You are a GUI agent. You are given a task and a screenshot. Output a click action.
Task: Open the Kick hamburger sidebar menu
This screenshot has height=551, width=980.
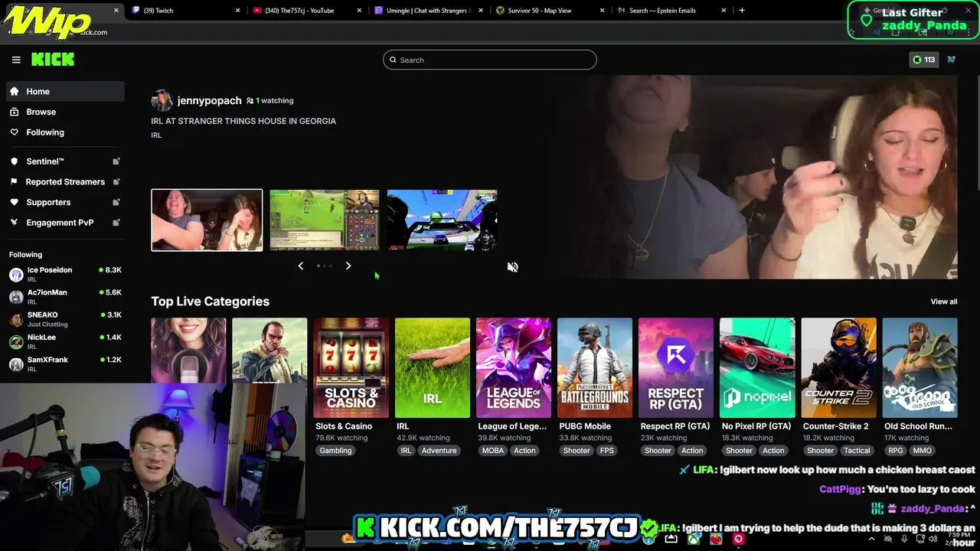click(x=16, y=60)
